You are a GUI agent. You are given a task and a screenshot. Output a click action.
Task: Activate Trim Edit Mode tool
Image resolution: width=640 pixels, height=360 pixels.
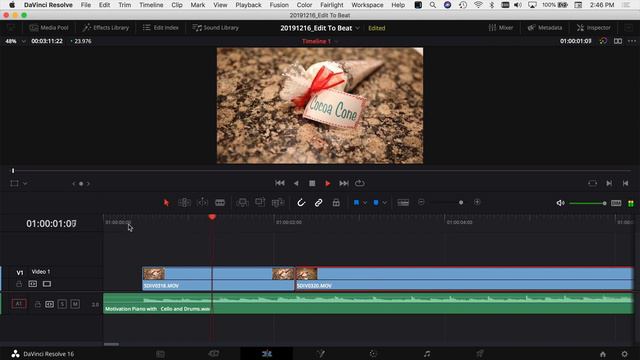tap(184, 202)
